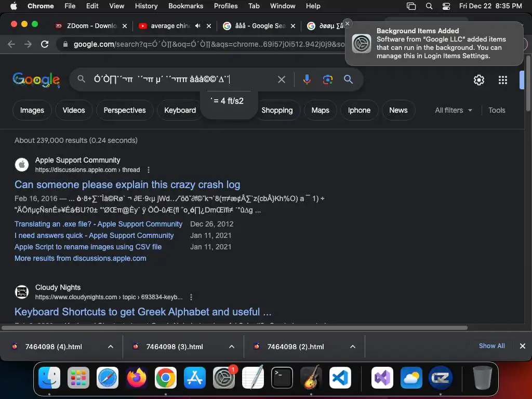Dismiss the Background Items Added notification
The height and width of the screenshot is (399, 532).
pos(348,23)
